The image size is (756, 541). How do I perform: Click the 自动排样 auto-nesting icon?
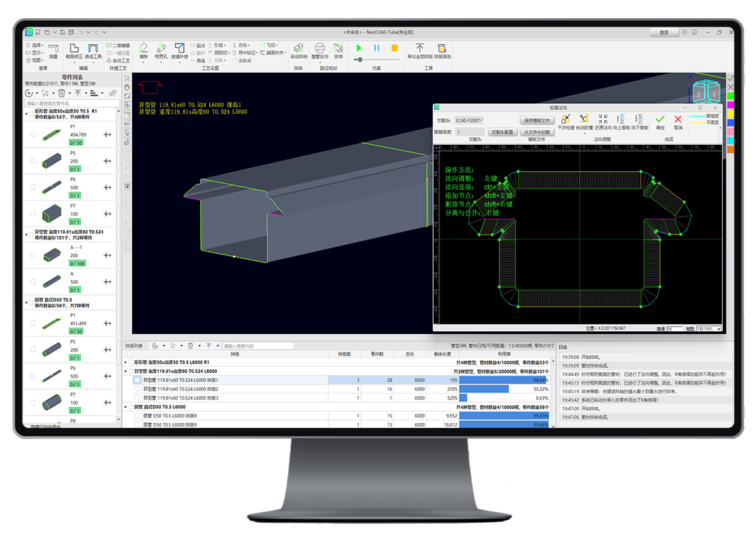(298, 49)
